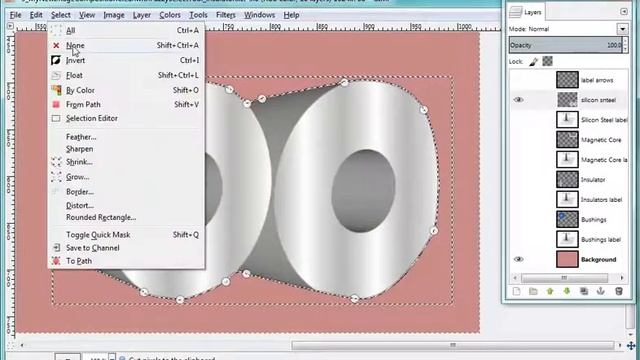Delete the layer with the trash icon
Image resolution: width=640 pixels, height=360 pixels.
tap(618, 291)
